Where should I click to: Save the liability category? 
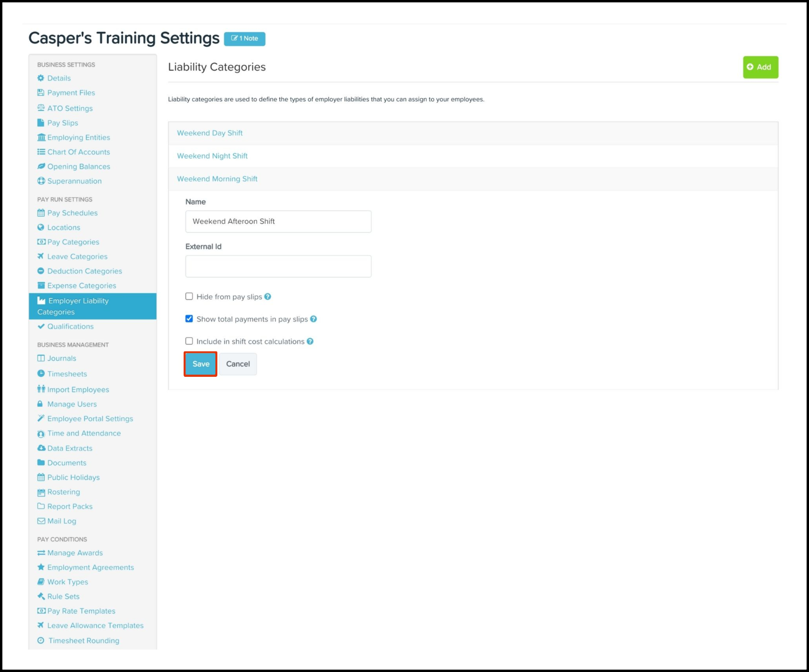point(200,364)
